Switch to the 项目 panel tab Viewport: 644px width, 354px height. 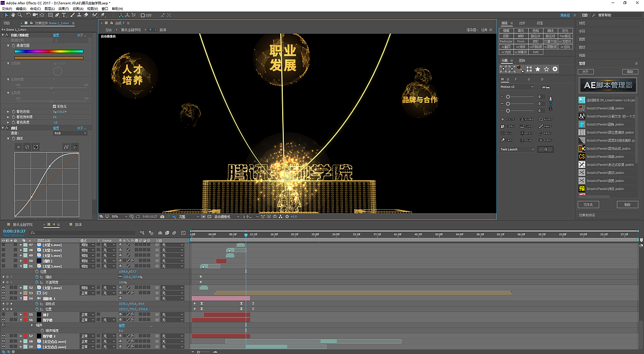(7, 23)
